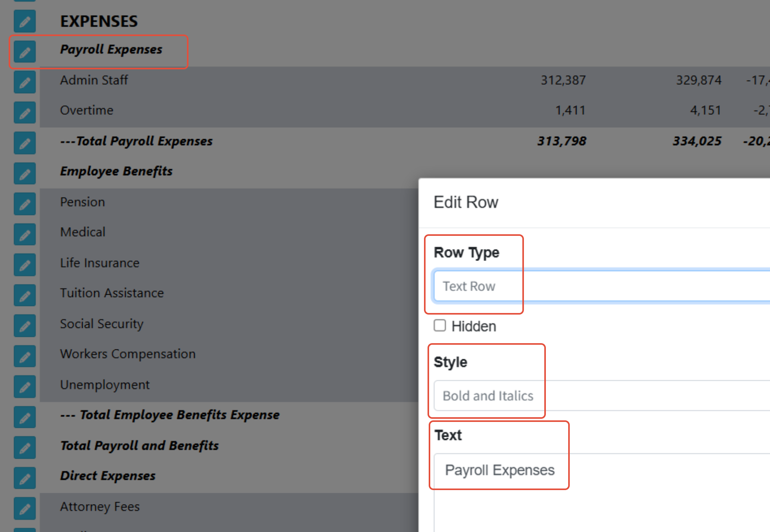Image resolution: width=770 pixels, height=532 pixels.
Task: Edit the Life Insurance row
Action: click(25, 265)
